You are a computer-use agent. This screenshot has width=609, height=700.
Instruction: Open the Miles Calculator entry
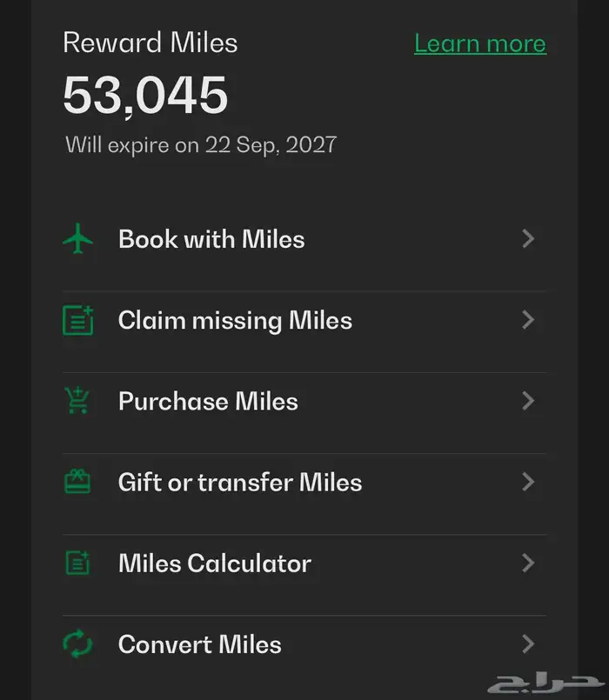[215, 563]
